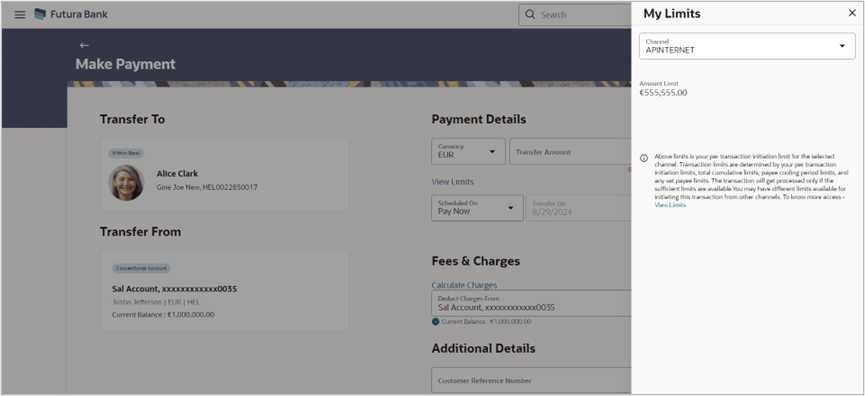The image size is (865, 396).
Task: Click View Limits link under Currency
Action: (452, 181)
